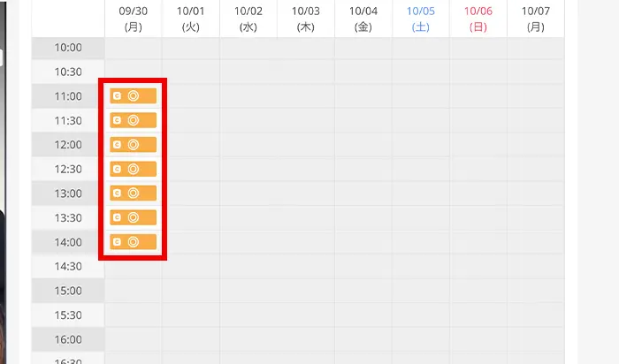Select the 10/07 (月) date header
Viewport: 619px width, 364px height.
tap(535, 19)
